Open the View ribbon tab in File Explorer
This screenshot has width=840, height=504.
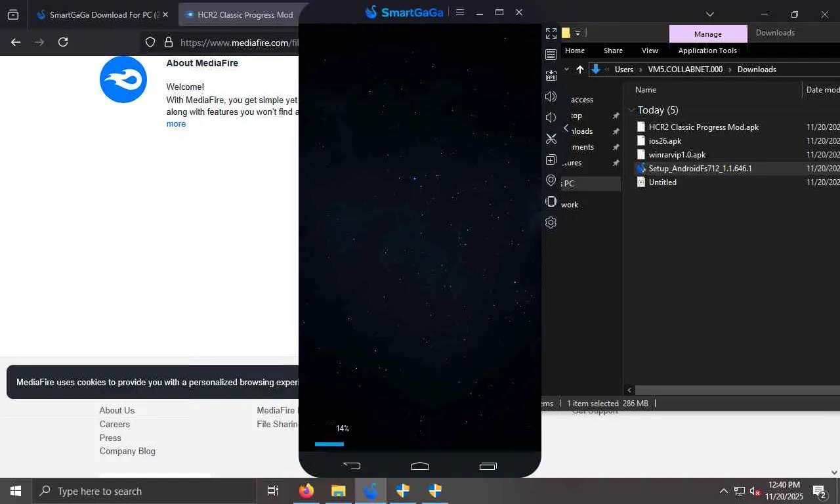650,51
